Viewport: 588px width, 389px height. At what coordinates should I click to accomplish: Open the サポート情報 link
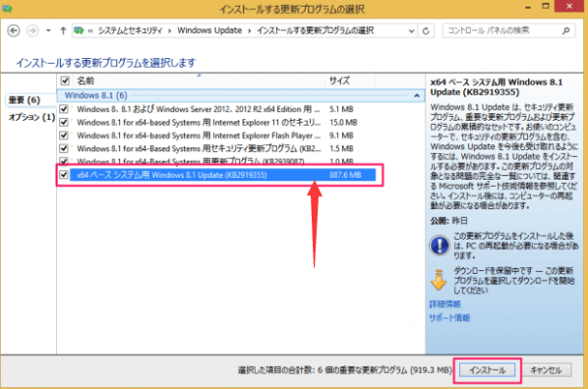(x=449, y=318)
